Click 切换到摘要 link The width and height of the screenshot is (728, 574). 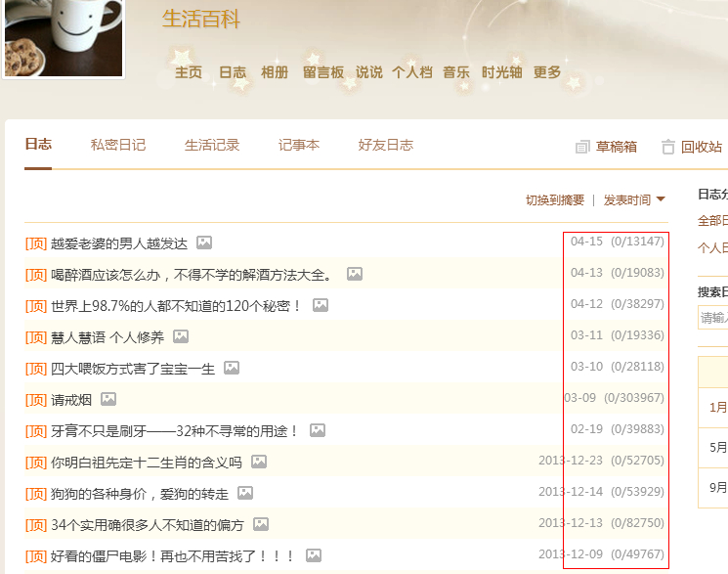(x=555, y=200)
